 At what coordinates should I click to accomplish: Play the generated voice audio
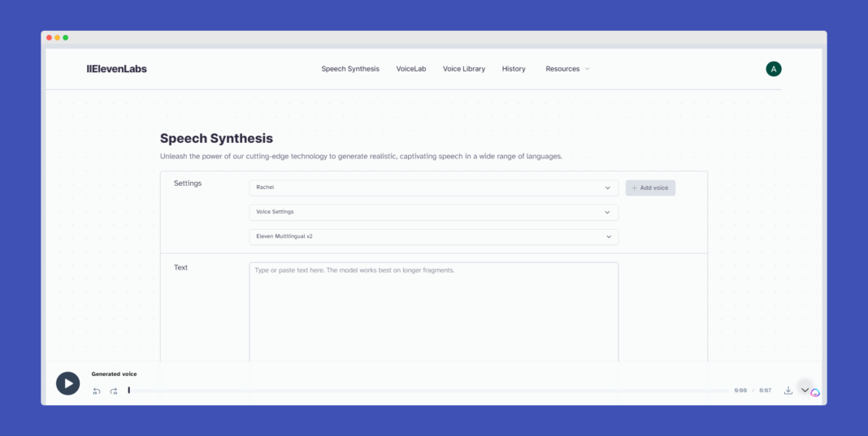click(67, 383)
